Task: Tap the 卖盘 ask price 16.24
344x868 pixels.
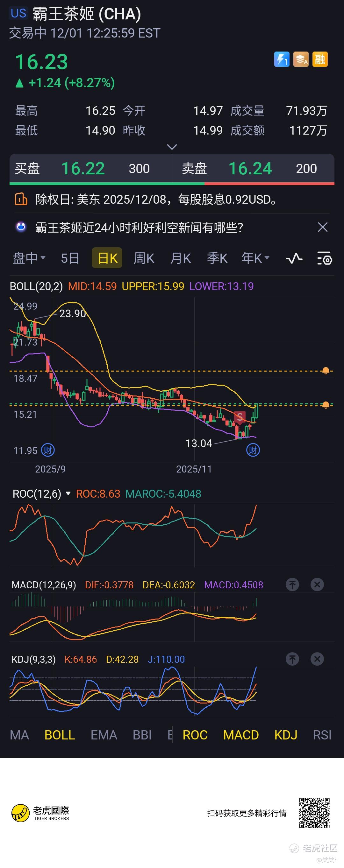Action: coord(250,169)
